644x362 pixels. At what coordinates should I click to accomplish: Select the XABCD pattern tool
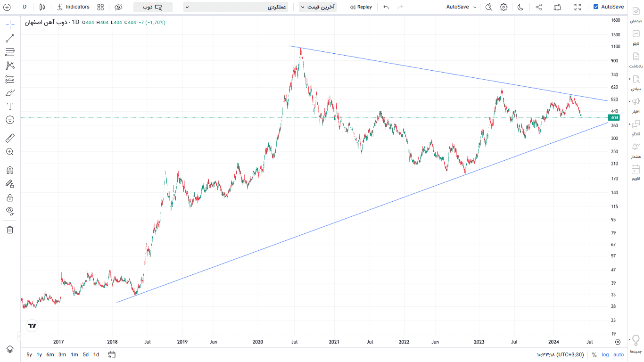point(10,66)
